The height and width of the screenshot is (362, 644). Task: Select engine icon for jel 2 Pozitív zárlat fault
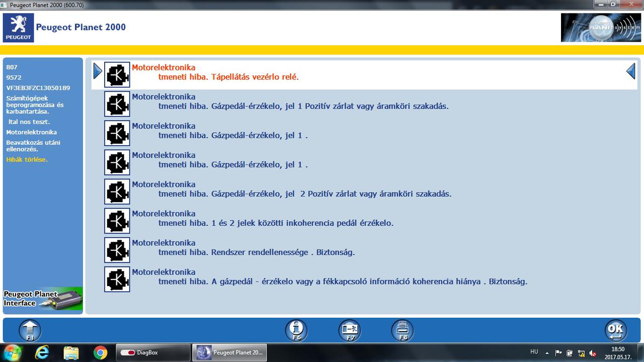(x=117, y=192)
